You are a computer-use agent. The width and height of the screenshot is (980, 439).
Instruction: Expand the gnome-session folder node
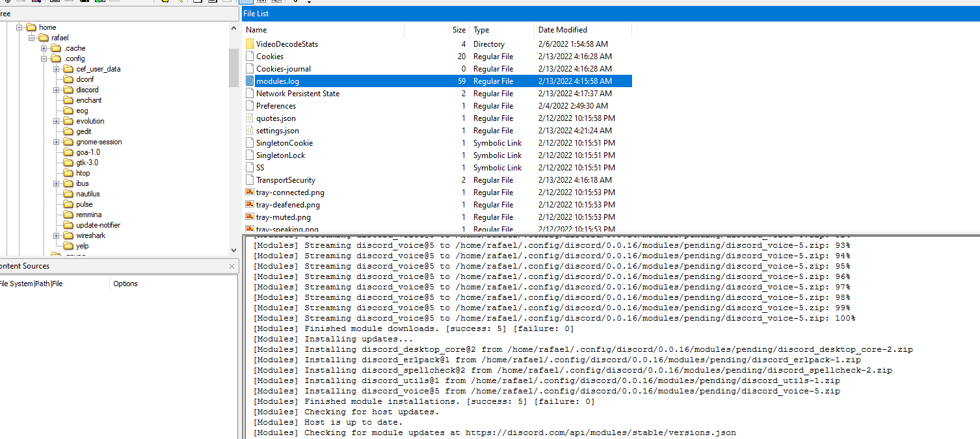(57, 142)
